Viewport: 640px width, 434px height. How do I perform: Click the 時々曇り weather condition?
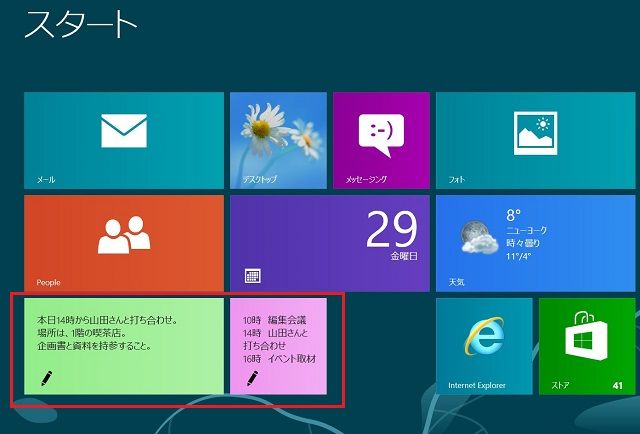point(523,243)
